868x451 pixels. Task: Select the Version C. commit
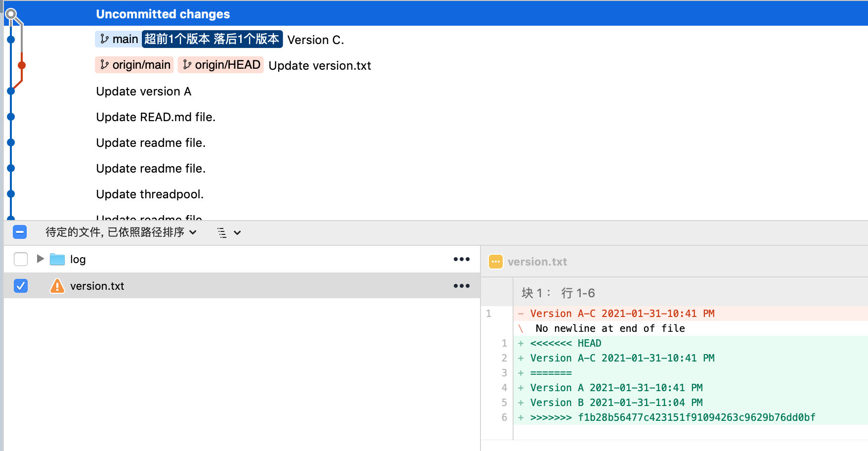click(316, 40)
